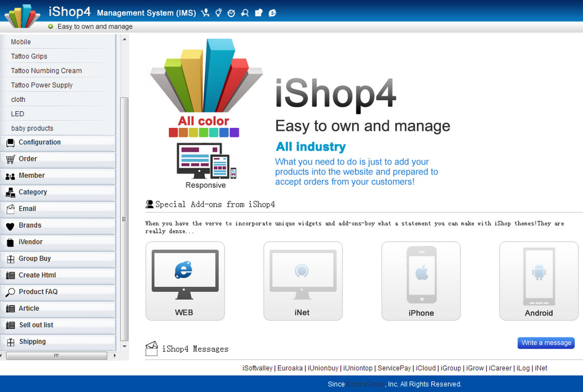Click the sidebar horizontal scroll right arrow
The width and height of the screenshot is (583, 392).
coord(115,356)
